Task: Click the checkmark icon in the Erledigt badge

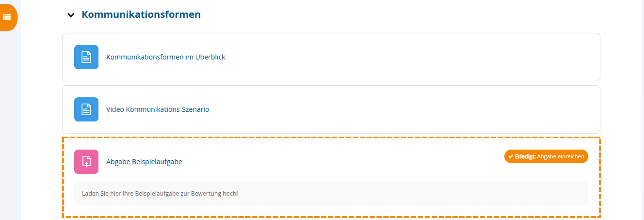Action: [x=511, y=156]
